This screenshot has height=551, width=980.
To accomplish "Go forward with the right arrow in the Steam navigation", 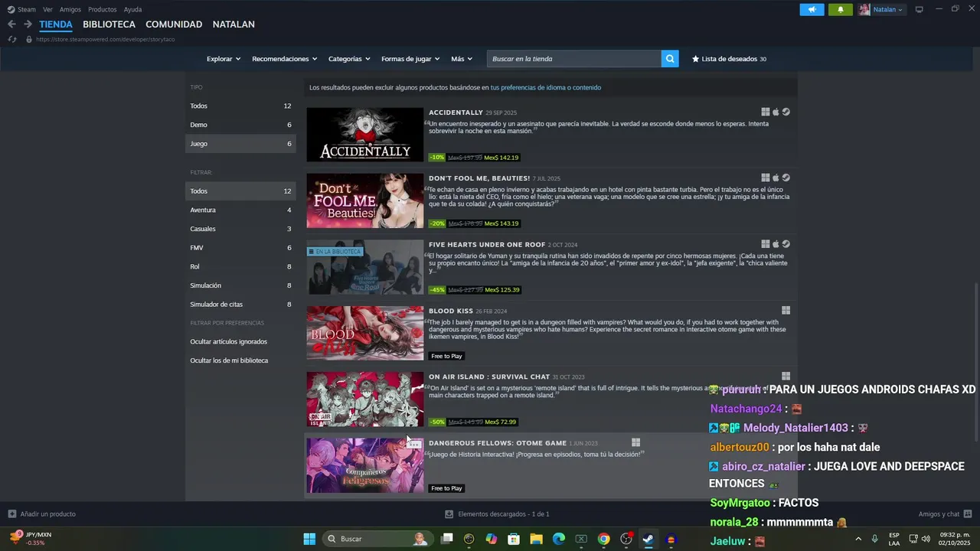I will [28, 24].
